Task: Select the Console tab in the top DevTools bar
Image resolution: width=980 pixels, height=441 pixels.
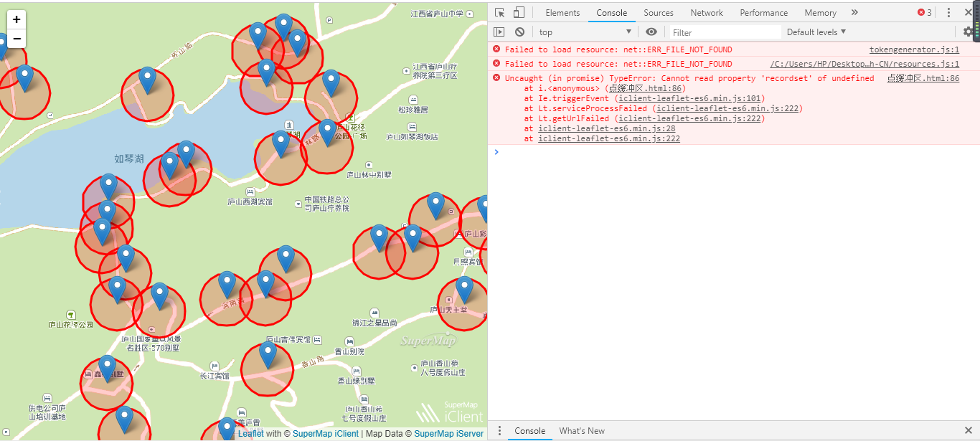Action: click(x=612, y=13)
